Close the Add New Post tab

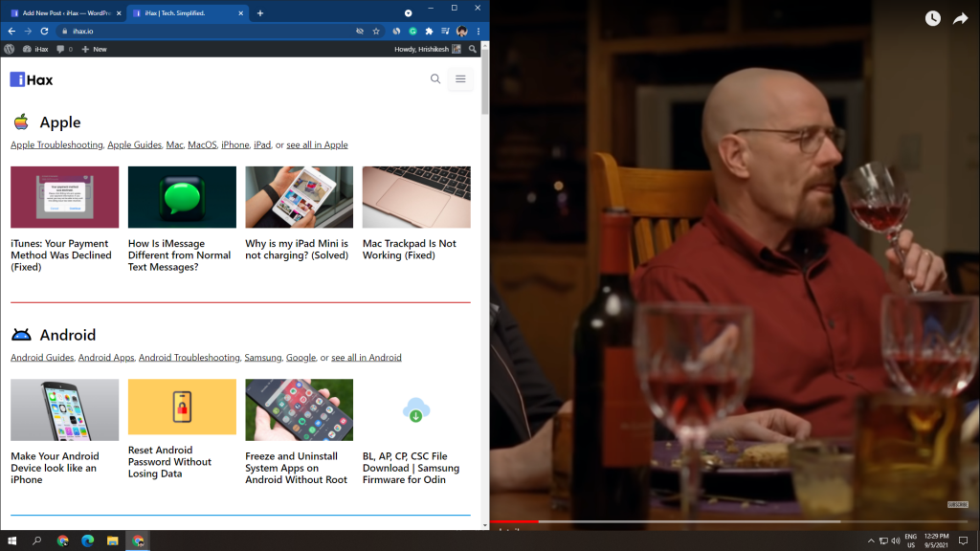[x=119, y=13]
